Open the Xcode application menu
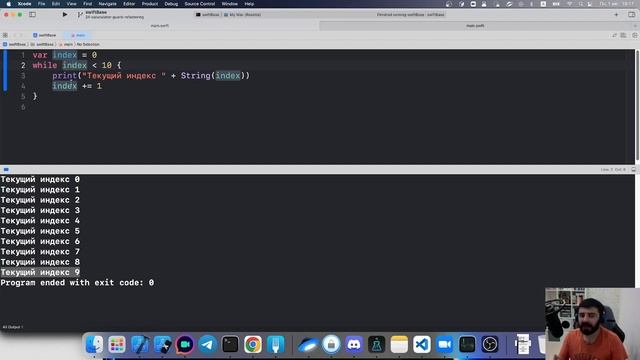This screenshot has height=360, width=640. [24, 4]
